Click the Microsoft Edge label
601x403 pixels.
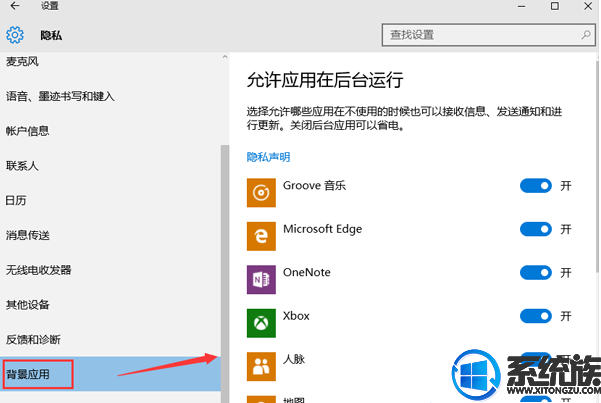point(322,229)
